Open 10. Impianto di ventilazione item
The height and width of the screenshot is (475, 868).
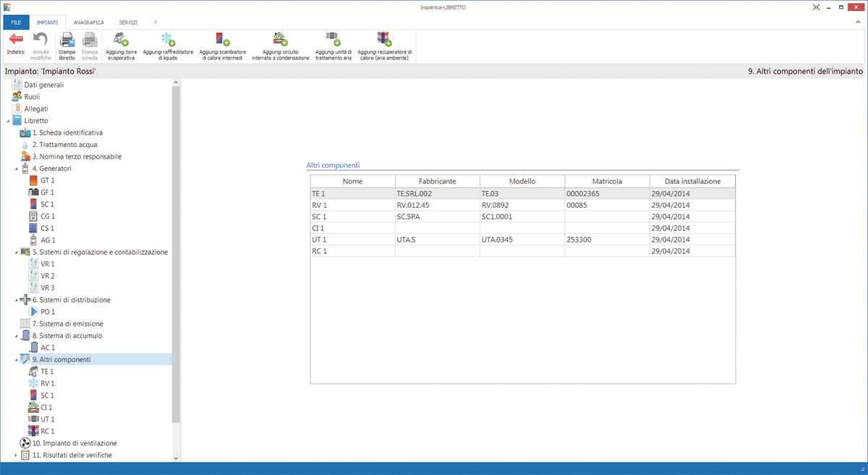[74, 442]
